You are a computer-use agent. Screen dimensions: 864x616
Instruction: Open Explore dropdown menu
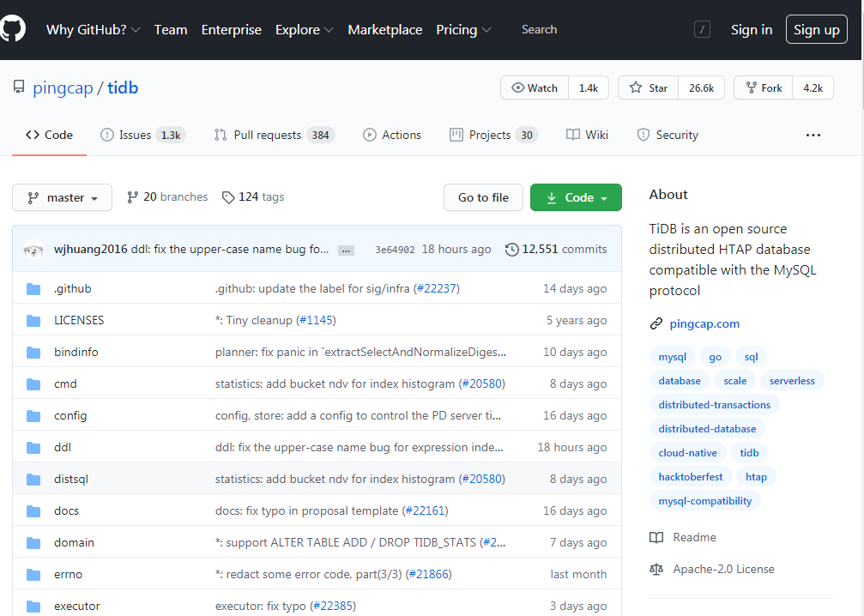pos(305,30)
